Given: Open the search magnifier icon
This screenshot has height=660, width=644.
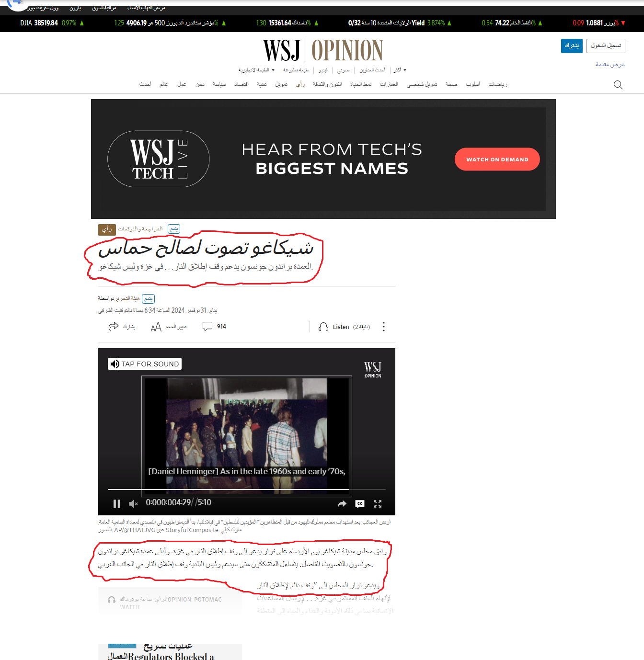Looking at the screenshot, I should (x=618, y=85).
